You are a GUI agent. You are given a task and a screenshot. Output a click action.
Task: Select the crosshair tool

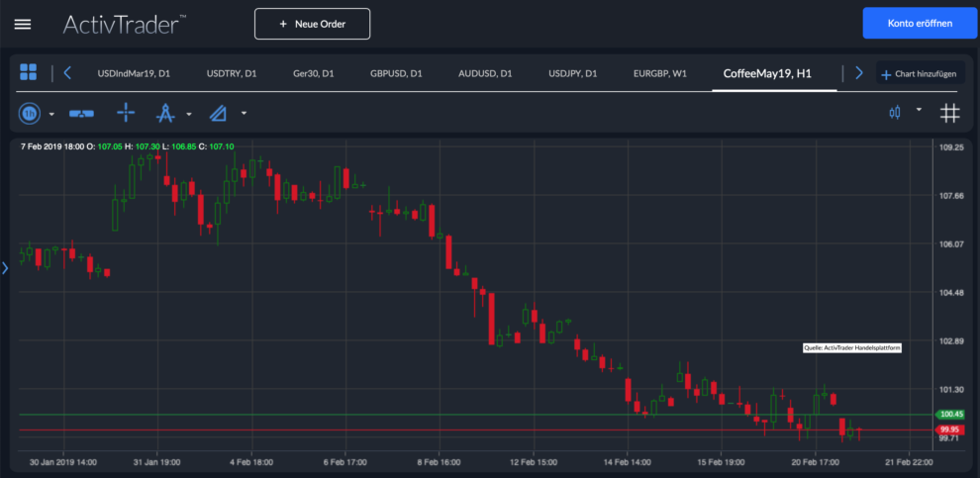coord(126,113)
